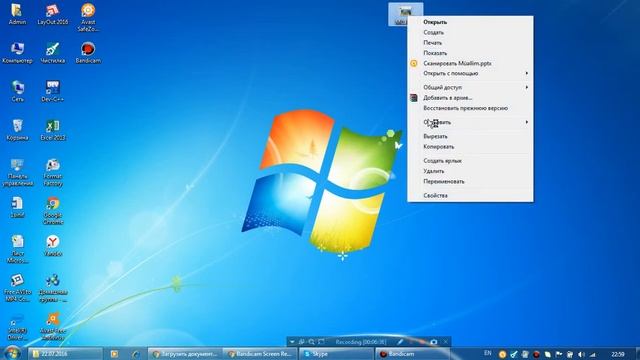Open the Admin folder desktop icon

[17, 14]
